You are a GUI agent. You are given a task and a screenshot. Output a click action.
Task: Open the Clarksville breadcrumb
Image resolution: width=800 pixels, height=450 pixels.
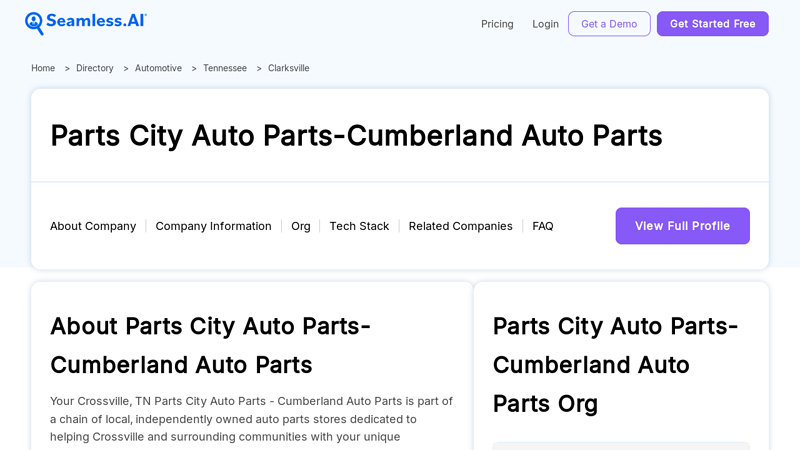point(288,68)
